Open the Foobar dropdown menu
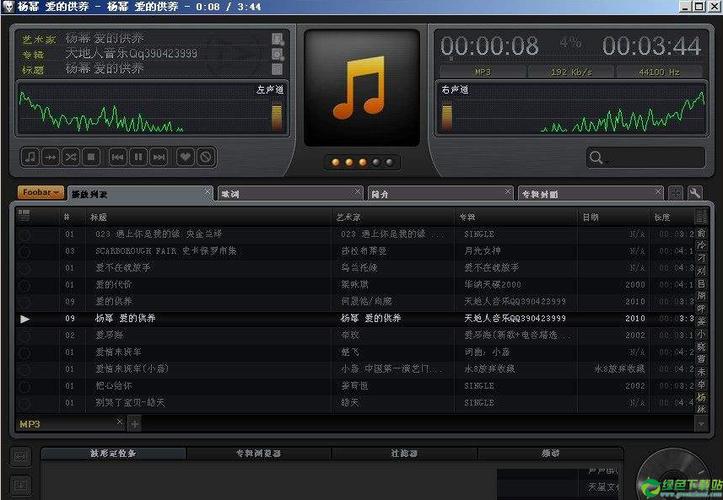Image resolution: width=723 pixels, height=500 pixels. point(41,192)
